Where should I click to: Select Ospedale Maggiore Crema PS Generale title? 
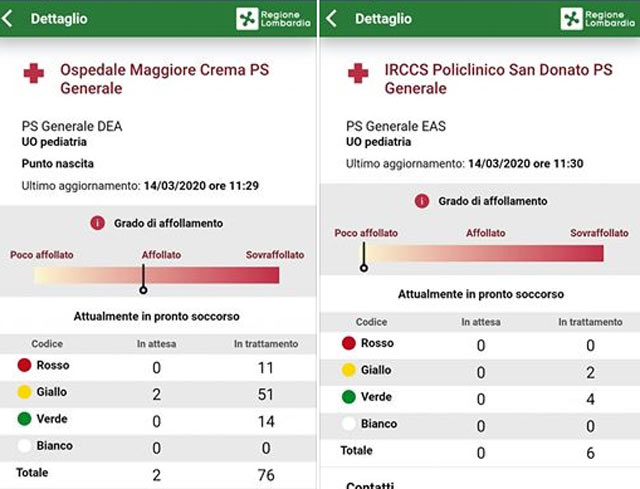pos(164,79)
